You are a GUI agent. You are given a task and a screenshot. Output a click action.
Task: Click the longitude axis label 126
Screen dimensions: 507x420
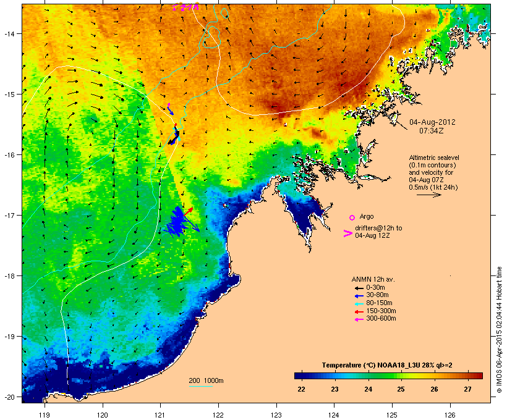pyautogui.click(x=449, y=415)
